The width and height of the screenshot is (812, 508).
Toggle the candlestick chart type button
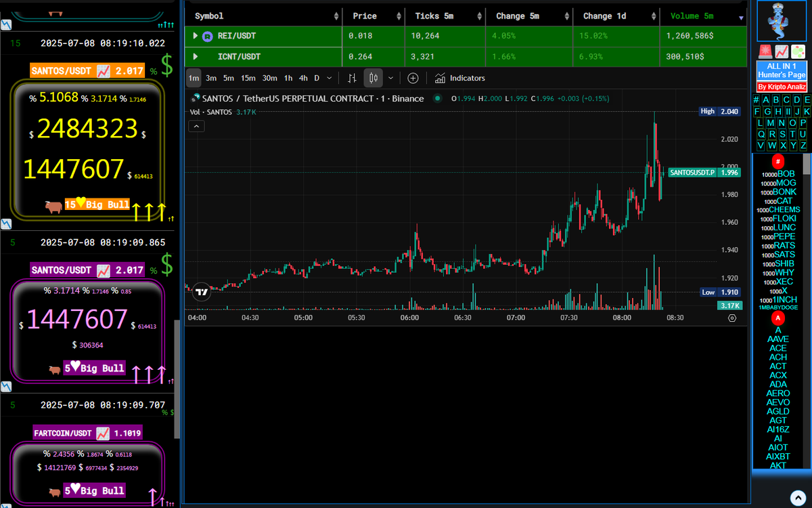[x=373, y=78]
